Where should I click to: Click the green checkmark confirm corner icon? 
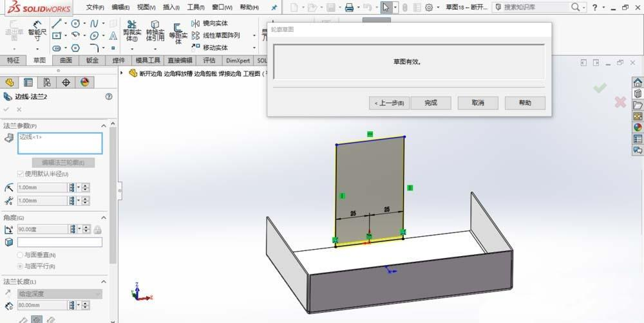[600, 88]
